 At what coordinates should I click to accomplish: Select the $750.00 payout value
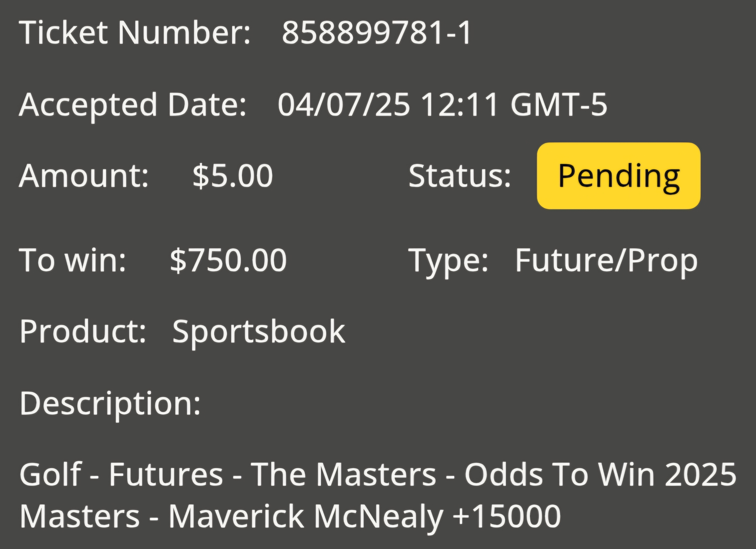tap(228, 260)
